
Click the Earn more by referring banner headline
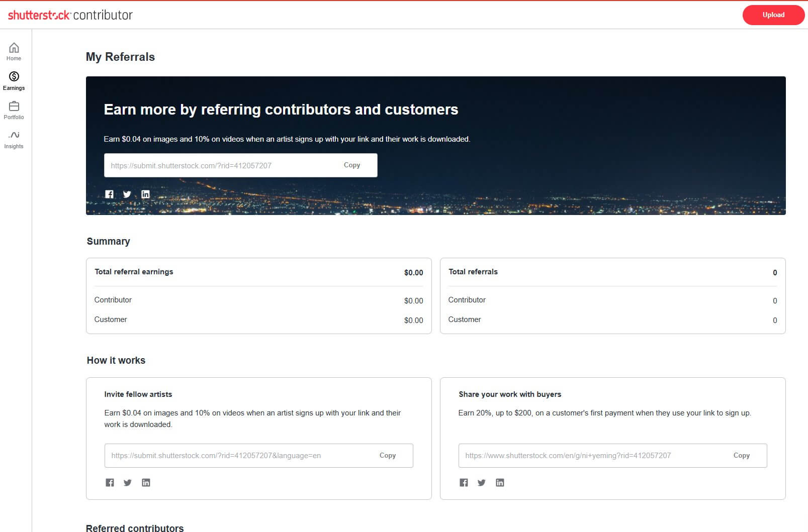pyautogui.click(x=281, y=110)
